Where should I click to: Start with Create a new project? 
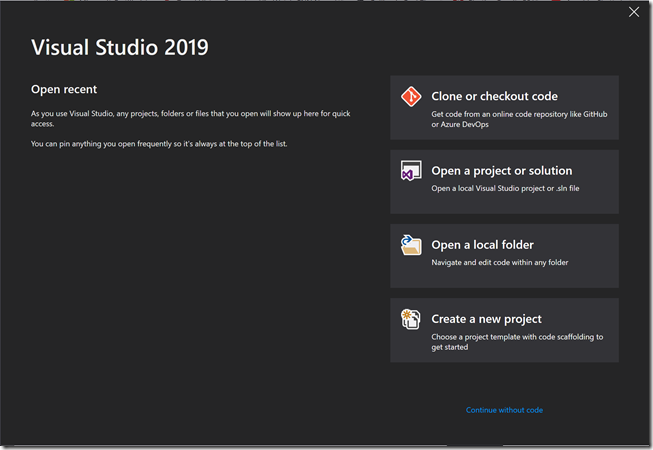tap(486, 319)
